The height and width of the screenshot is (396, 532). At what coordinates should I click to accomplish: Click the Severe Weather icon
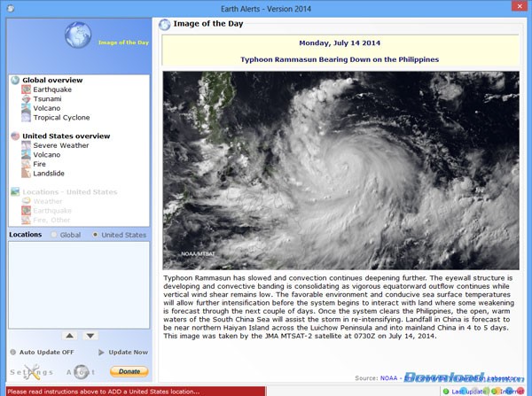coord(26,145)
